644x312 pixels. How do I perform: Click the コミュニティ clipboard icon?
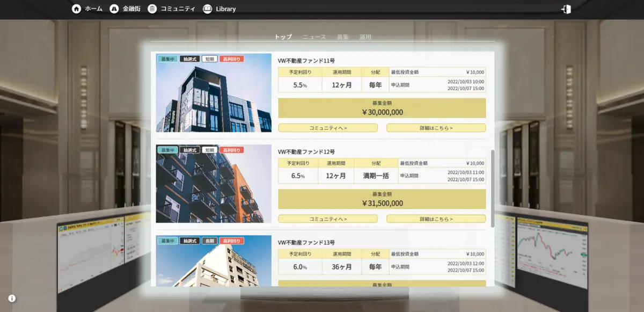coord(153,9)
